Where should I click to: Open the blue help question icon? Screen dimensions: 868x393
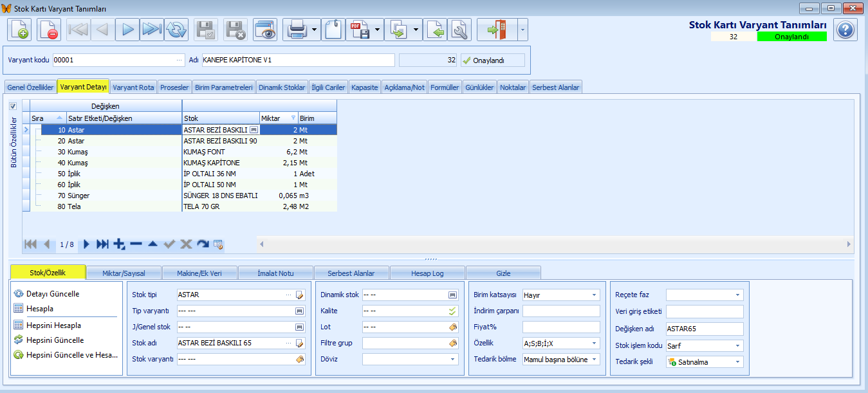845,30
